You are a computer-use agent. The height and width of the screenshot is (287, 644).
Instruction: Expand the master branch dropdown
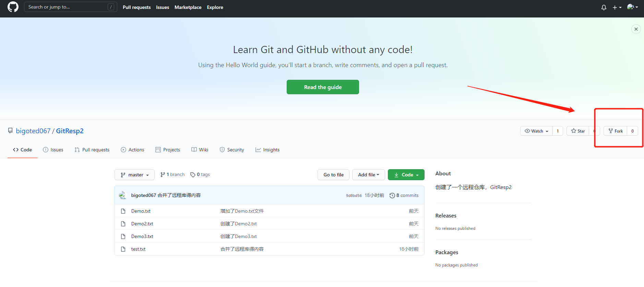(134, 175)
